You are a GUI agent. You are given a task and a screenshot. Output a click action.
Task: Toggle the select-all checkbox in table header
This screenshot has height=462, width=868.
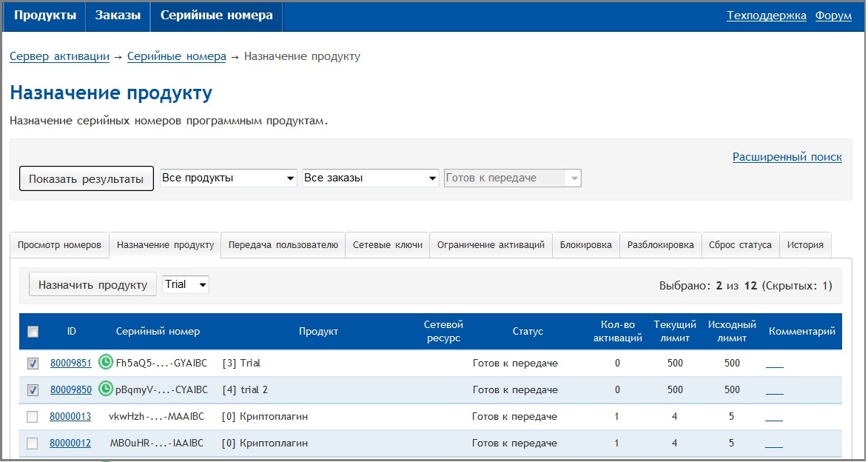(x=33, y=332)
